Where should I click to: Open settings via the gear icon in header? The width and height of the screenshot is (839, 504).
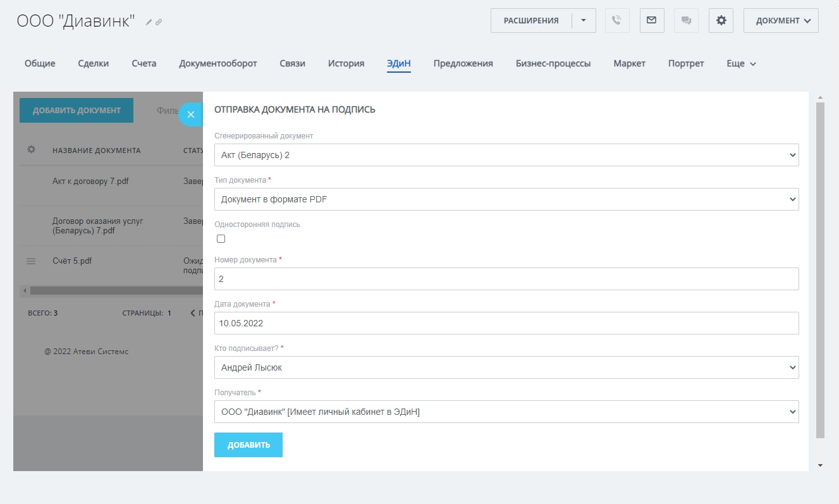721,20
